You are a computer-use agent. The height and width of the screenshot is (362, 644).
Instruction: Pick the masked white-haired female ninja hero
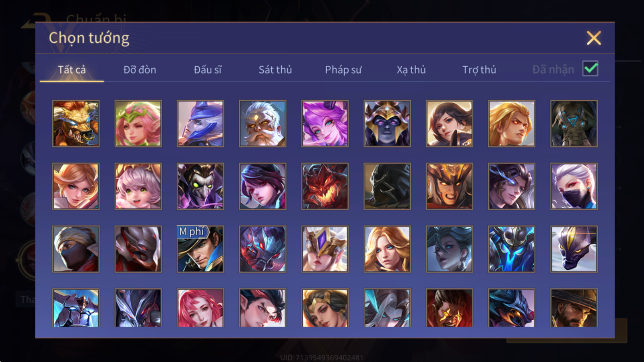[574, 186]
